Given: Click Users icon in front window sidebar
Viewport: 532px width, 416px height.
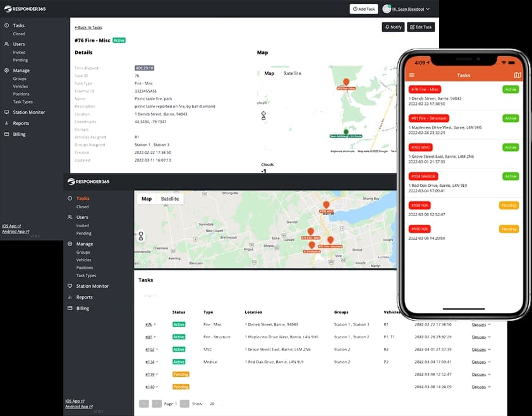Looking at the screenshot, I should pyautogui.click(x=70, y=217).
